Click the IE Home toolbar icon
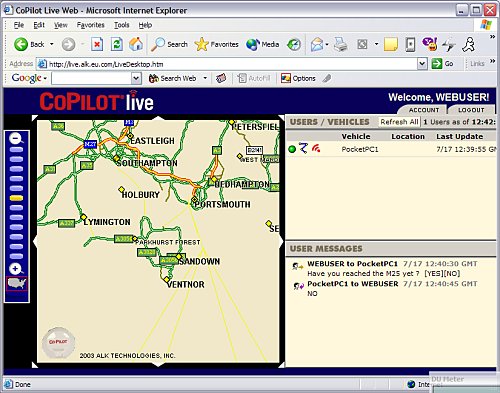 click(136, 44)
